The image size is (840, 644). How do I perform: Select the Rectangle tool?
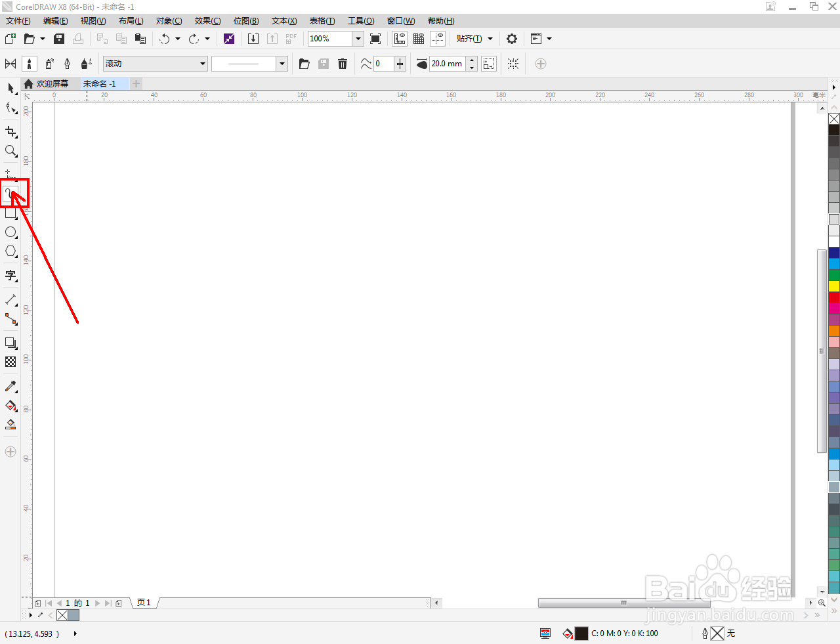tap(10, 213)
